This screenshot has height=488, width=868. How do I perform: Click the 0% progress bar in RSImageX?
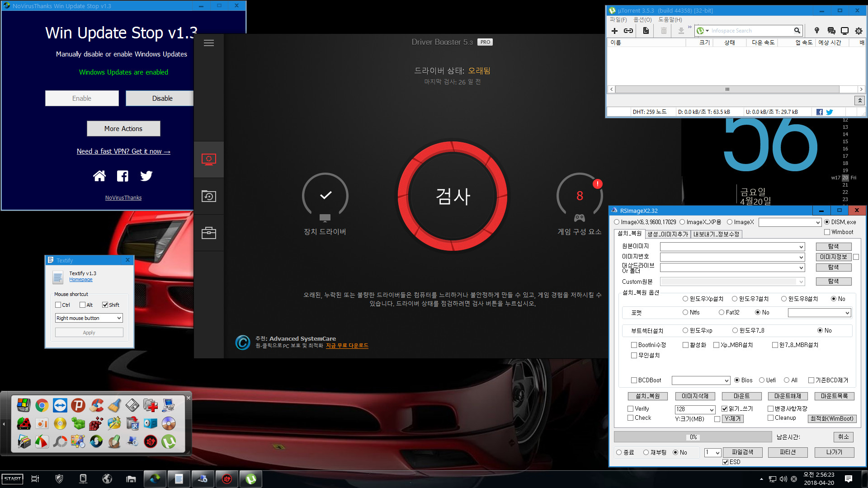coord(693,437)
